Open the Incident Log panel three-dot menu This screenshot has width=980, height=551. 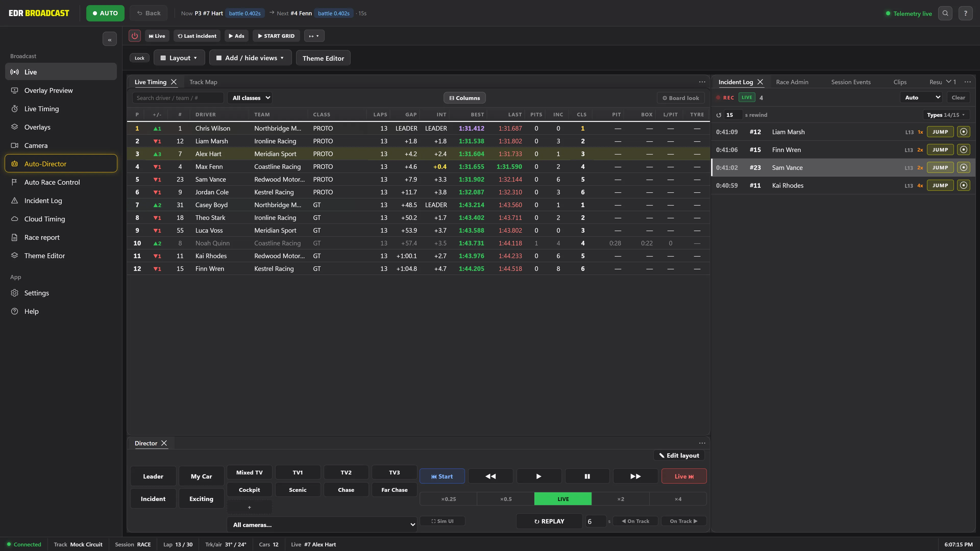tap(967, 82)
